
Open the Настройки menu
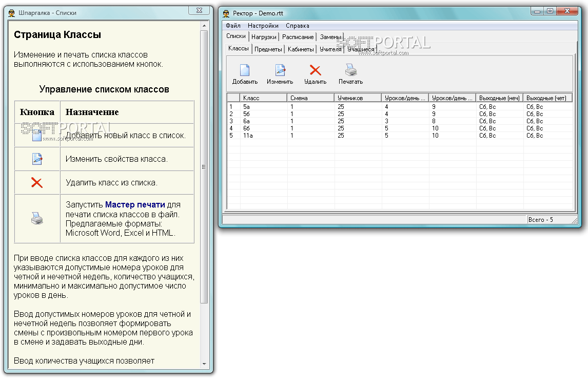[263, 26]
